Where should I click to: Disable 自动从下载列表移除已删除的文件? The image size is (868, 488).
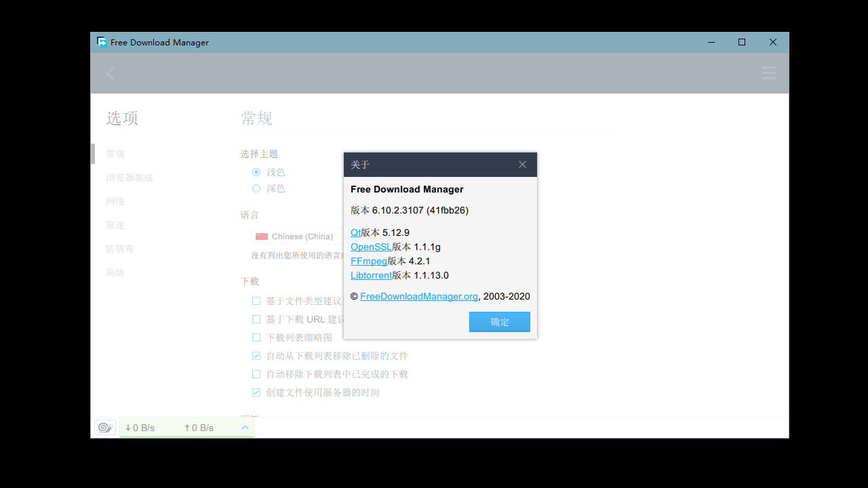click(256, 355)
